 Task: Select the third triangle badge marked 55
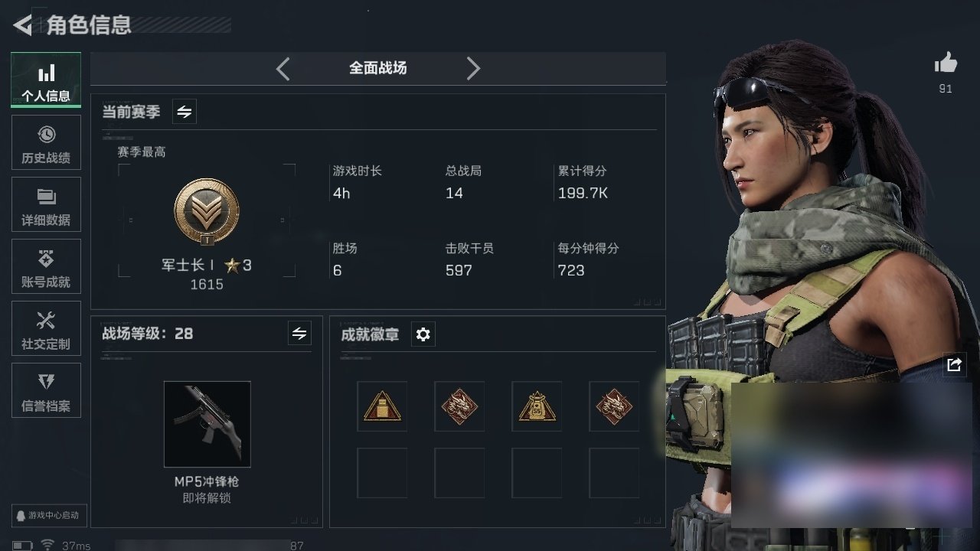click(537, 406)
